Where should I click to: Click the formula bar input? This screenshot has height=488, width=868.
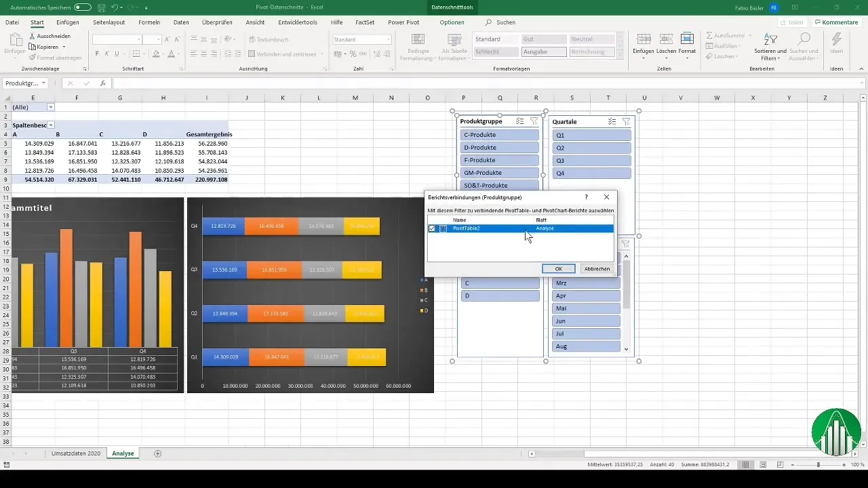click(488, 83)
